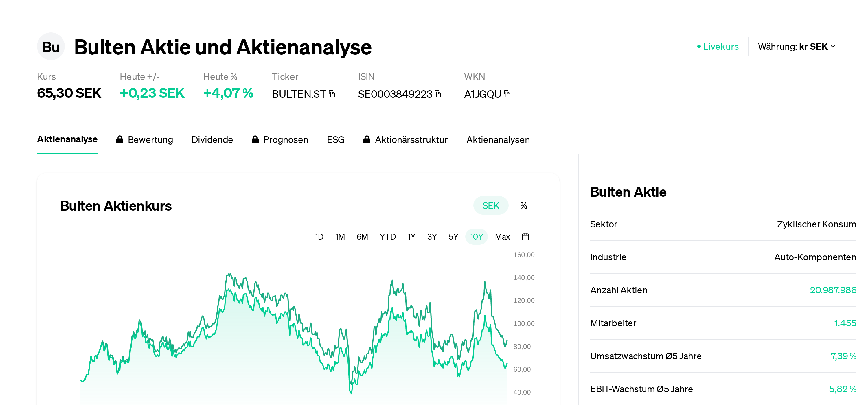Screen dimensions: 868x405
Task: Copy the WKN A1JGQU
Action: pos(507,94)
